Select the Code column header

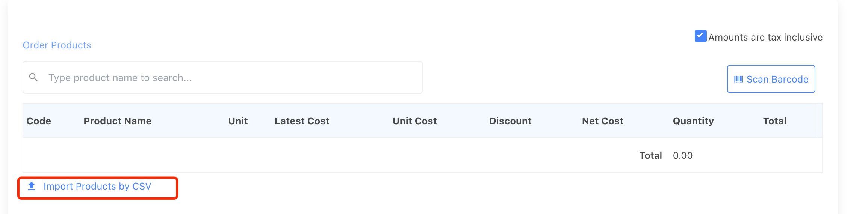coord(39,121)
